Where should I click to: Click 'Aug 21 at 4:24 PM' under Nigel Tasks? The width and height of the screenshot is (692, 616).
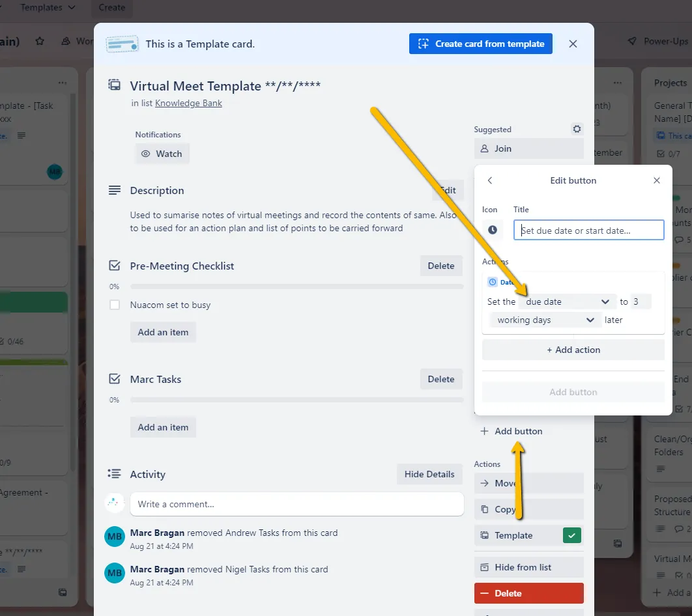pyautogui.click(x=162, y=583)
